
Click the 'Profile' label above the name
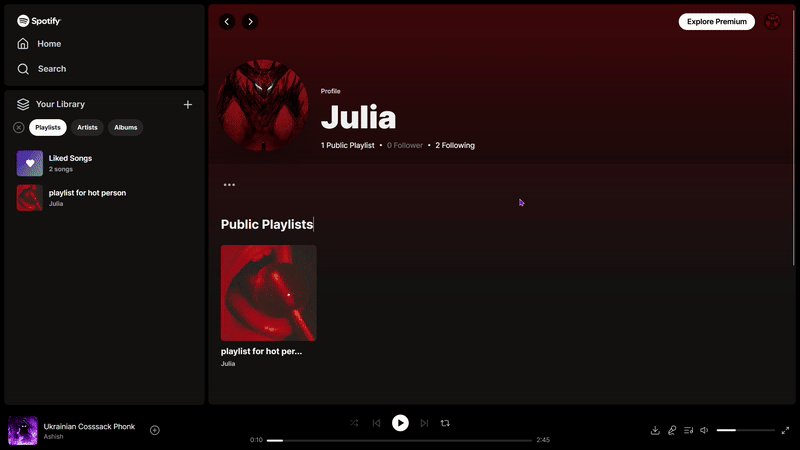click(330, 91)
